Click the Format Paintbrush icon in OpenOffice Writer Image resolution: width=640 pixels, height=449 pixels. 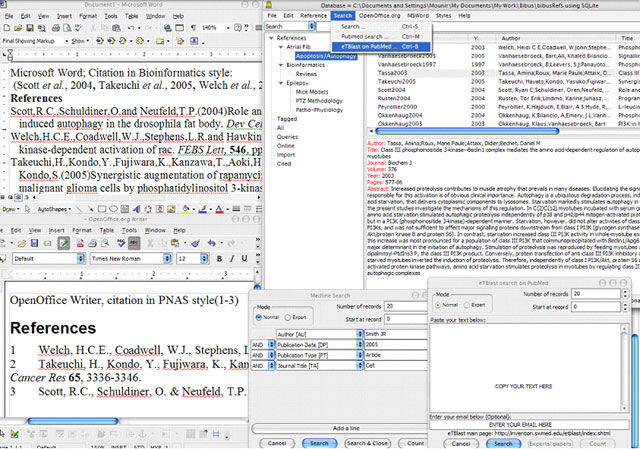pos(196,243)
